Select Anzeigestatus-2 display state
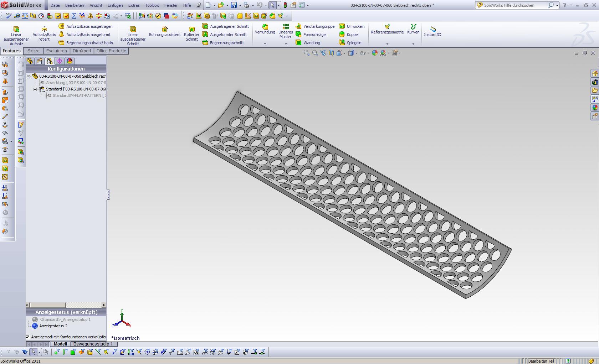 pos(53,326)
